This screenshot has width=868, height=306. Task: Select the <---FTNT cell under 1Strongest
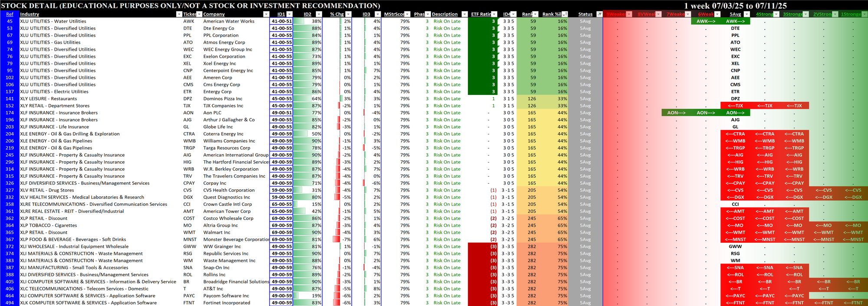[x=853, y=303]
